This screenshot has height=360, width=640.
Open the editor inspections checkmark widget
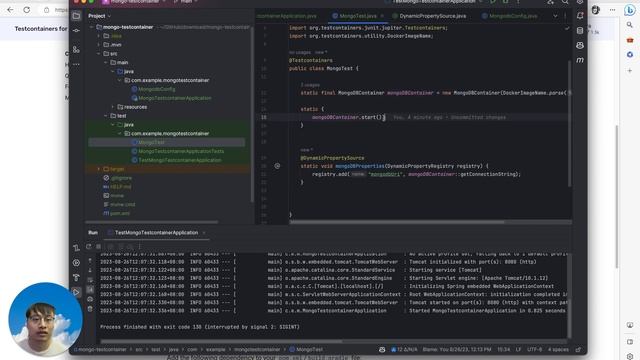click(567, 29)
